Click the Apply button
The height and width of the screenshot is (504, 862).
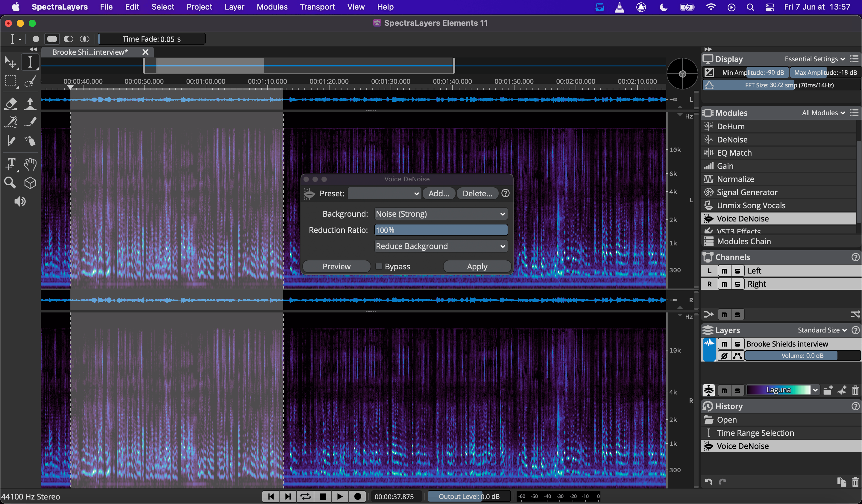coord(477,266)
